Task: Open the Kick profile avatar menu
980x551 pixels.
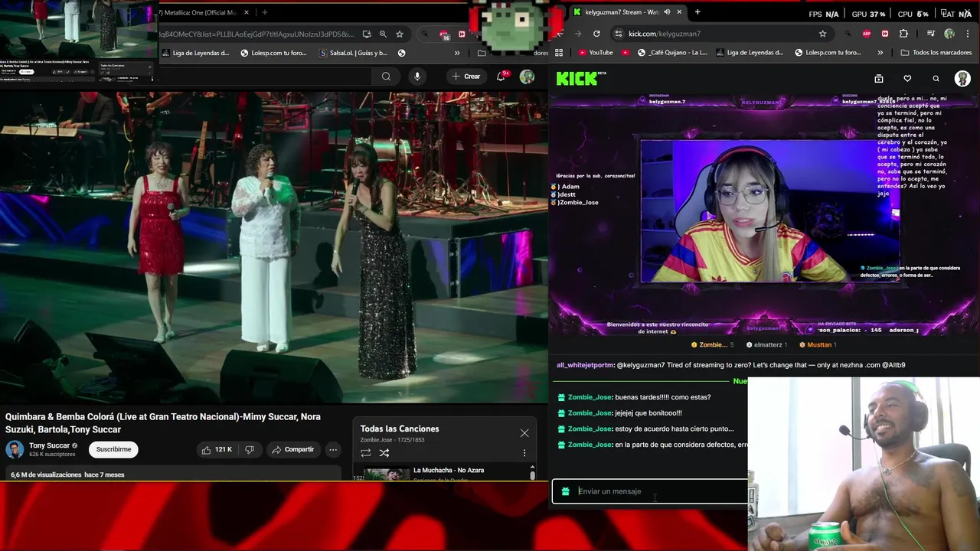Action: point(962,78)
